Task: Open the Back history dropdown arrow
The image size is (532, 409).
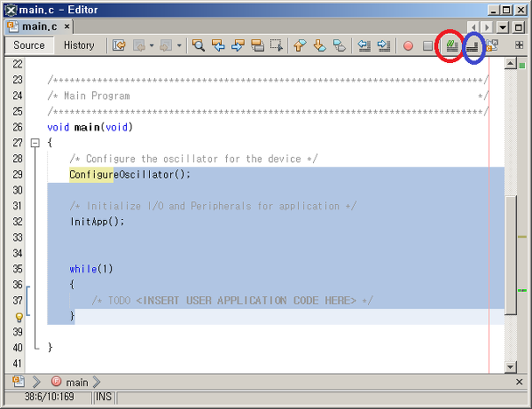Action: (x=152, y=45)
